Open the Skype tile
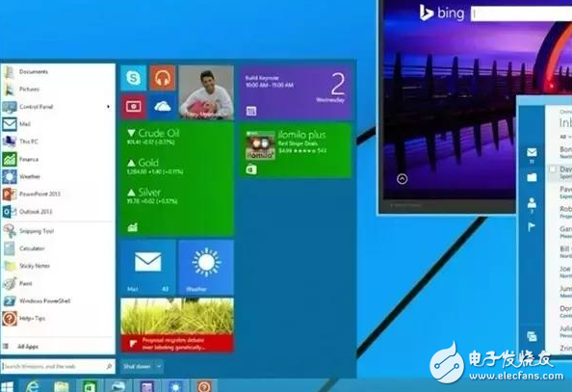The height and width of the screenshot is (392, 572). (x=134, y=78)
